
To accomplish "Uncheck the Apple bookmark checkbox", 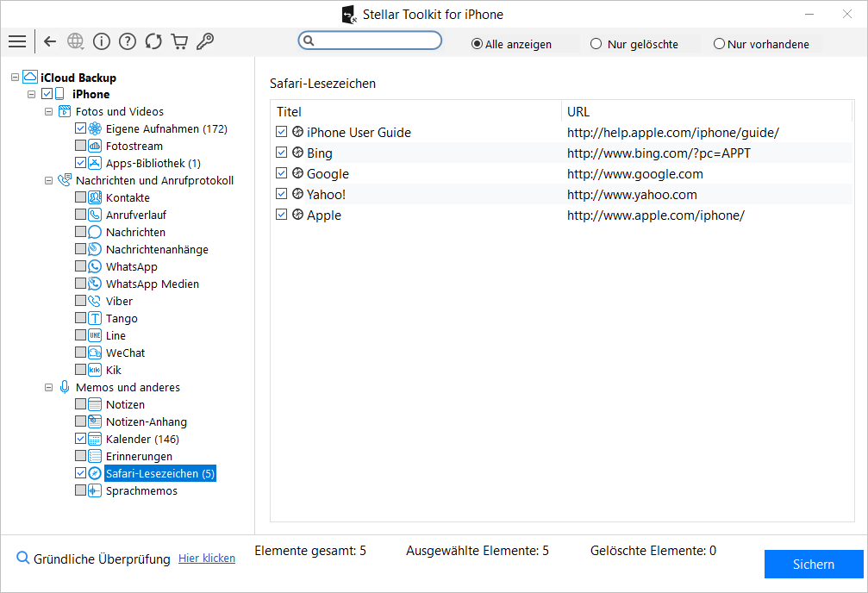I will [282, 215].
